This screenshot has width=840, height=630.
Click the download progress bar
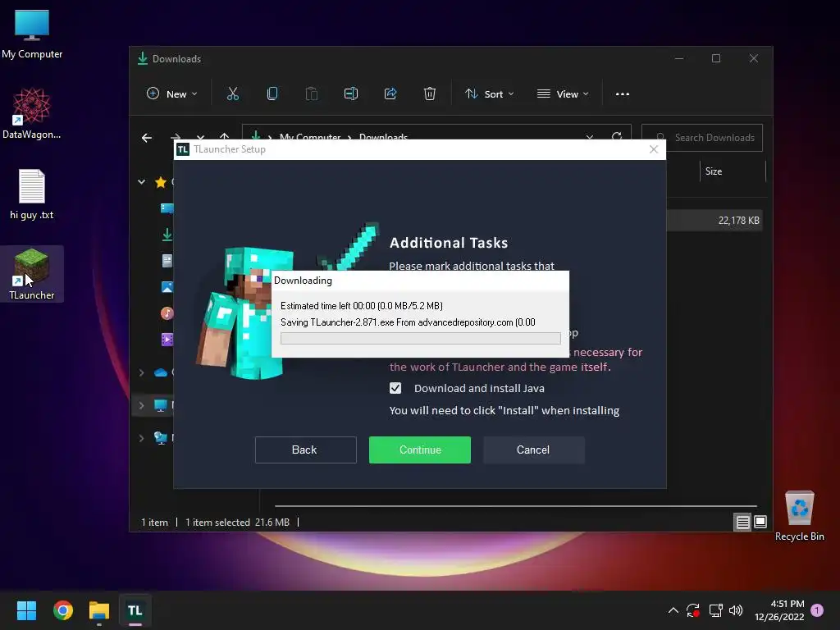[x=421, y=338]
